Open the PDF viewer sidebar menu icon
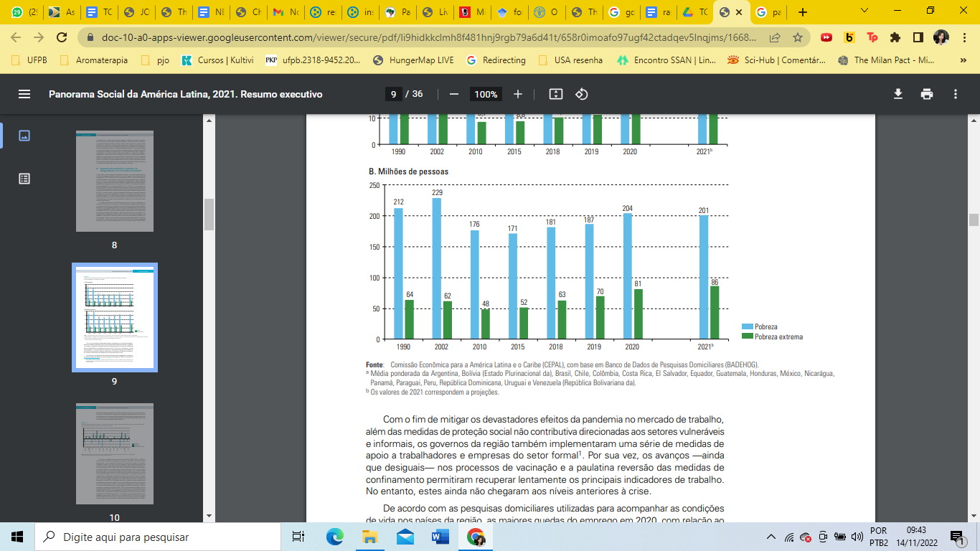The height and width of the screenshot is (551, 980). tap(24, 94)
